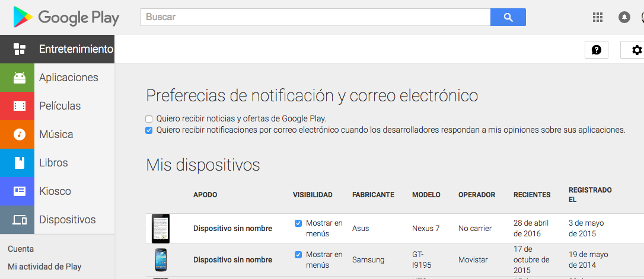Click the 17 de octubre de 2015 date
Screen dimensions: 644x279
tap(531, 259)
